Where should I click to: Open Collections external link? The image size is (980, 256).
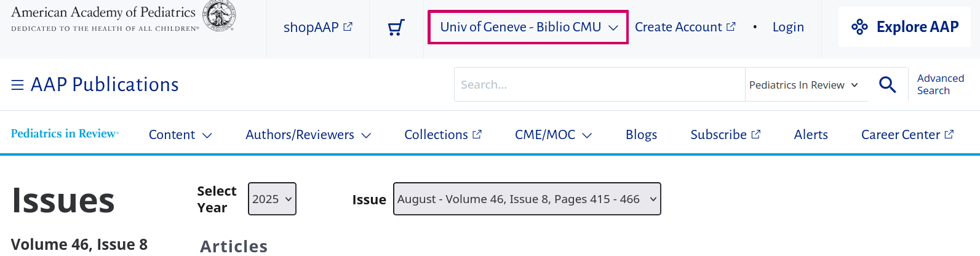pos(442,135)
